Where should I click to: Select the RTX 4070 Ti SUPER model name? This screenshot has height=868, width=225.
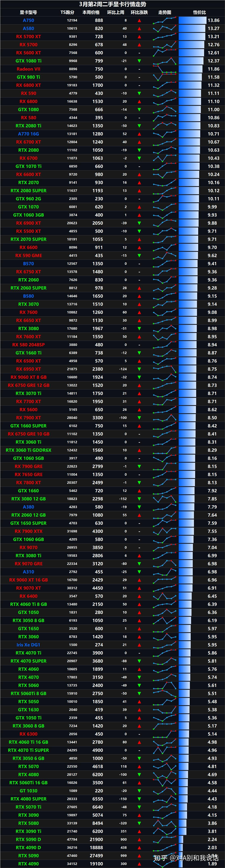pyautogui.click(x=28, y=750)
